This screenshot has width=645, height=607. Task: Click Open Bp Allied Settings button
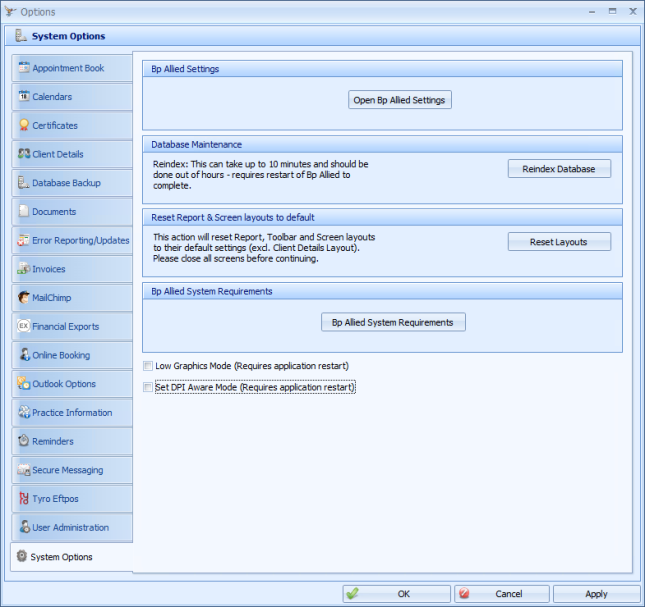(x=399, y=100)
